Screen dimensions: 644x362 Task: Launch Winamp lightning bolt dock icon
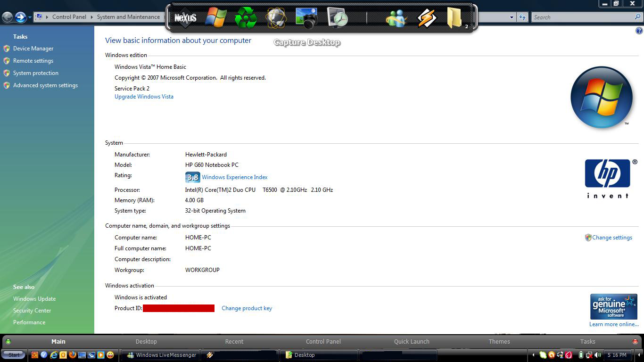tap(427, 18)
